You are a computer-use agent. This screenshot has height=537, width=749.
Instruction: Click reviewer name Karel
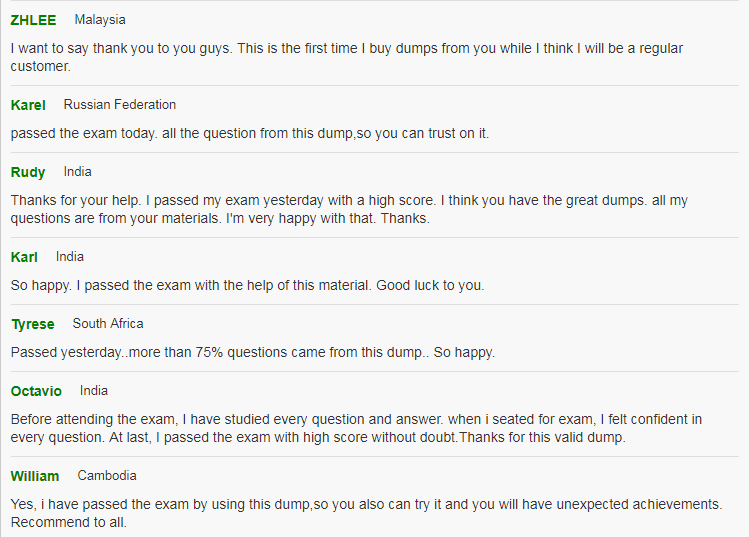pyautogui.click(x=28, y=105)
